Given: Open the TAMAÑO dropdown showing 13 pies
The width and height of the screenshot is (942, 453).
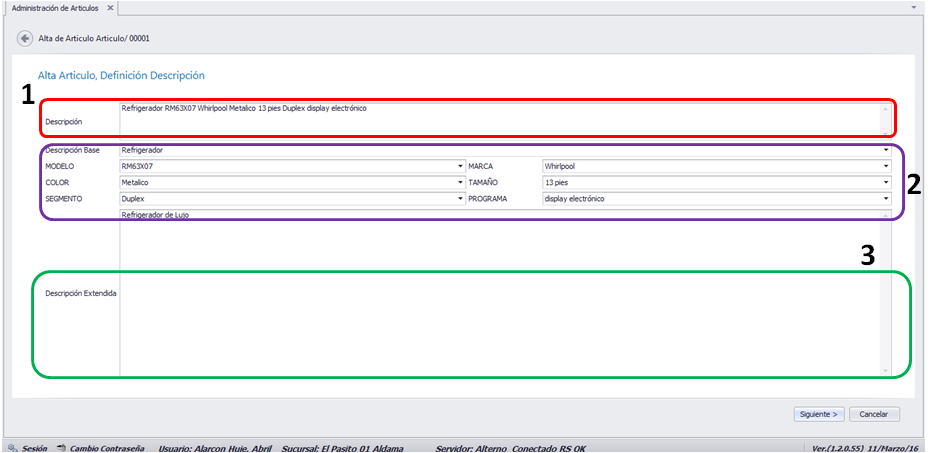Looking at the screenshot, I should point(886,183).
